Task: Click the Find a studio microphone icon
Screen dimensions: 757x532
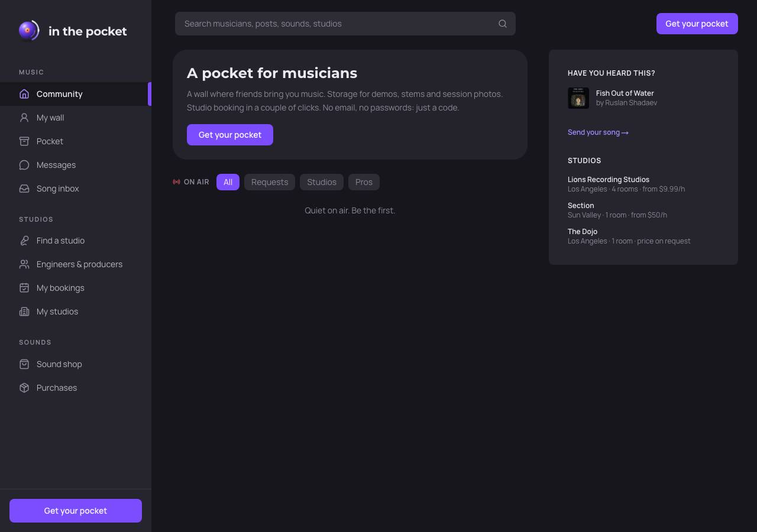Action: click(x=24, y=241)
